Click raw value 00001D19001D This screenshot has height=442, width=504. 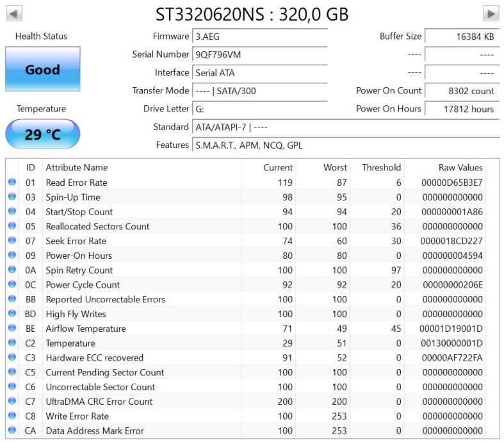[451, 329]
